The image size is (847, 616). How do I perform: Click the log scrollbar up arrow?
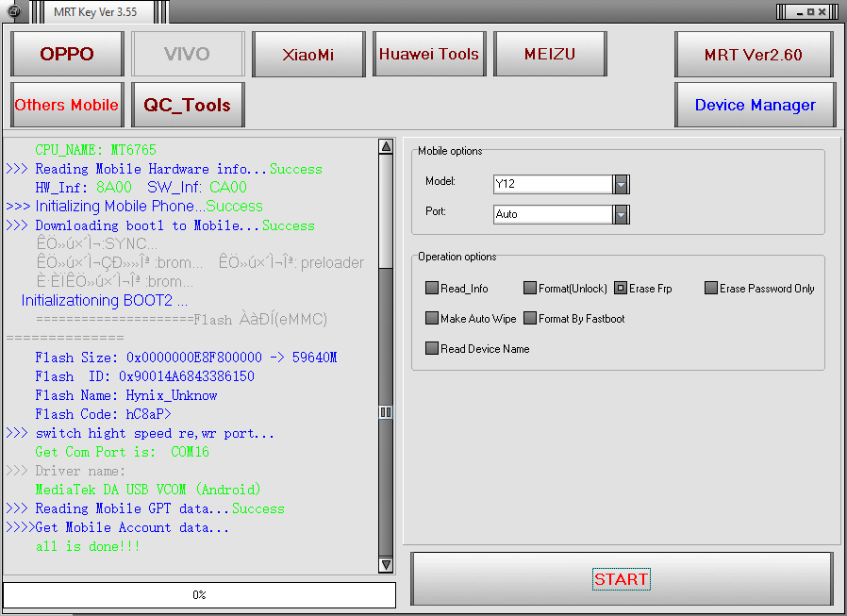(x=386, y=146)
